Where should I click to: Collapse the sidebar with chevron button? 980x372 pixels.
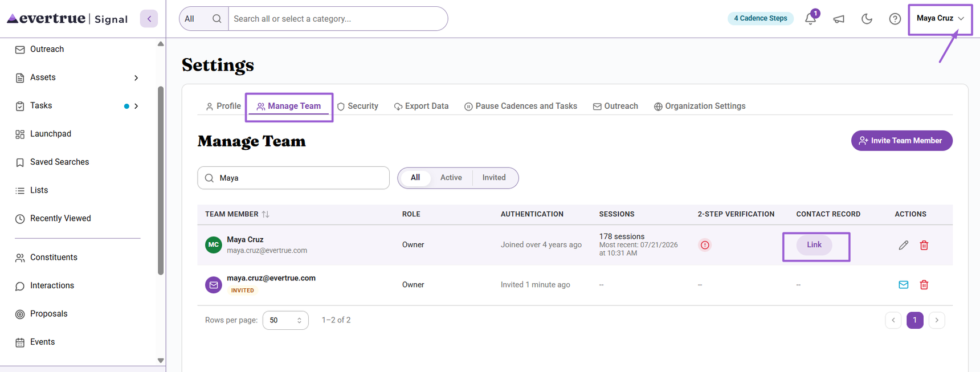(149, 19)
